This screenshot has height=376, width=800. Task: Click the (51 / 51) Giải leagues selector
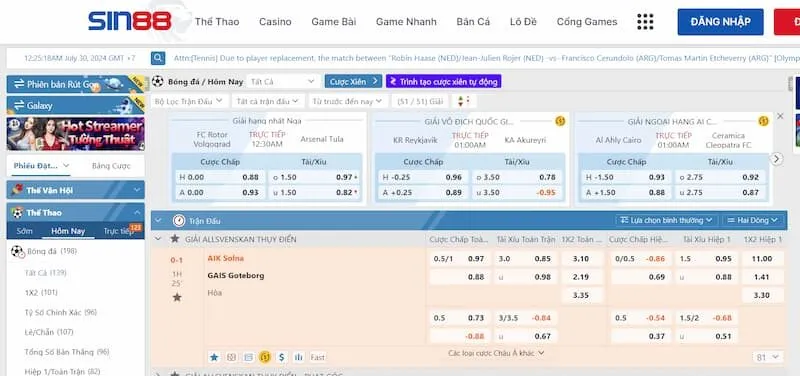420,101
